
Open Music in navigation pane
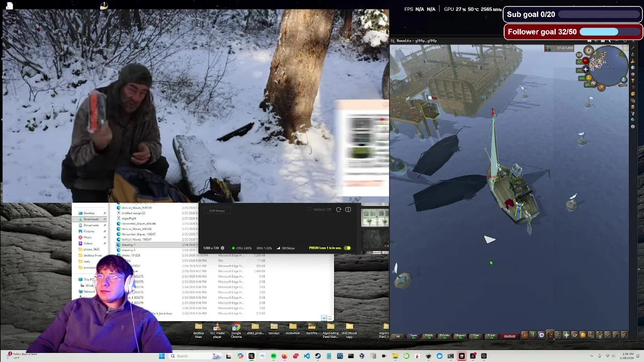pos(88,237)
